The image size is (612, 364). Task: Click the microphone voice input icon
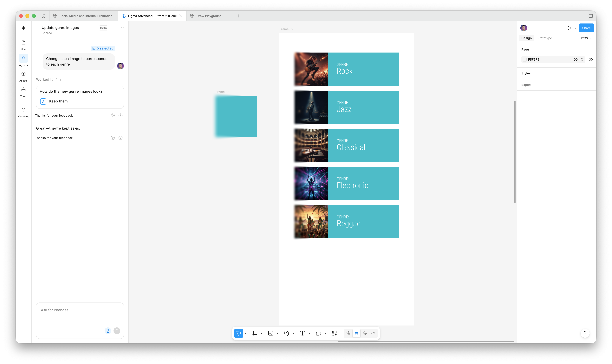[x=108, y=331]
